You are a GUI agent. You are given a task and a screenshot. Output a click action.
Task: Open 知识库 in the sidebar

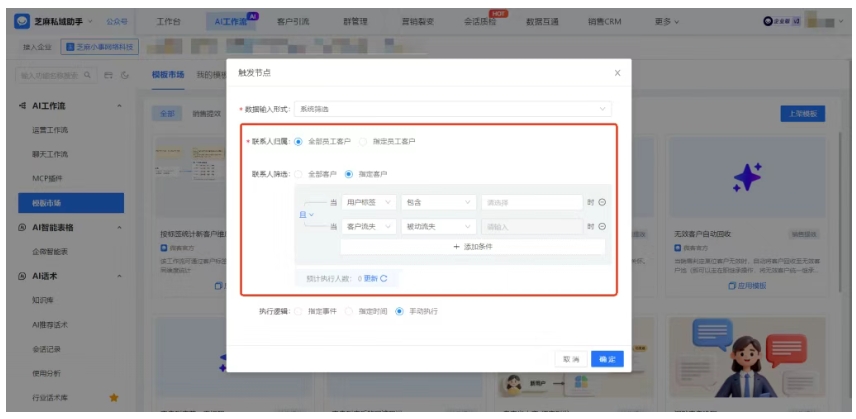coord(43,300)
